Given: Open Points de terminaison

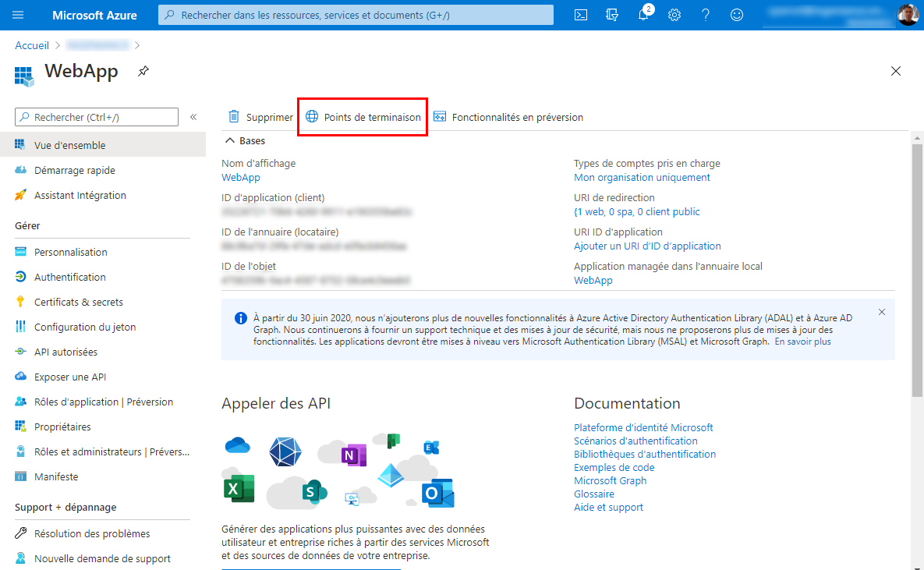Looking at the screenshot, I should pyautogui.click(x=363, y=117).
